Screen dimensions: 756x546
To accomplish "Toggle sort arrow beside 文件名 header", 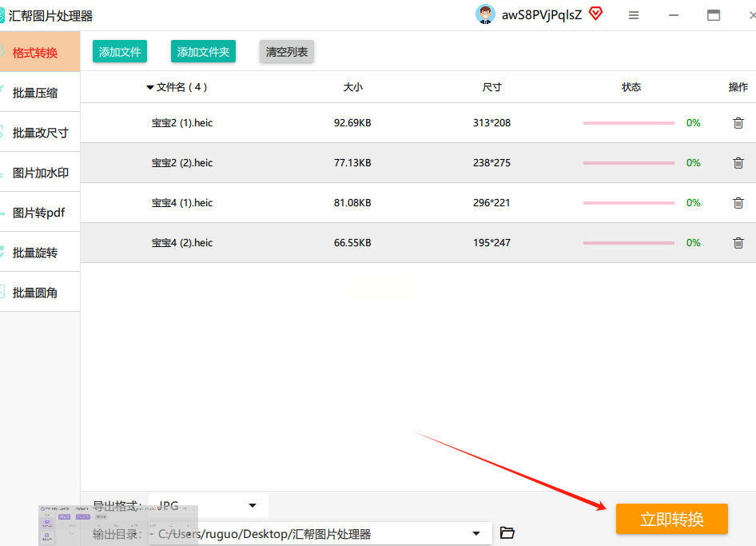I will pyautogui.click(x=150, y=87).
